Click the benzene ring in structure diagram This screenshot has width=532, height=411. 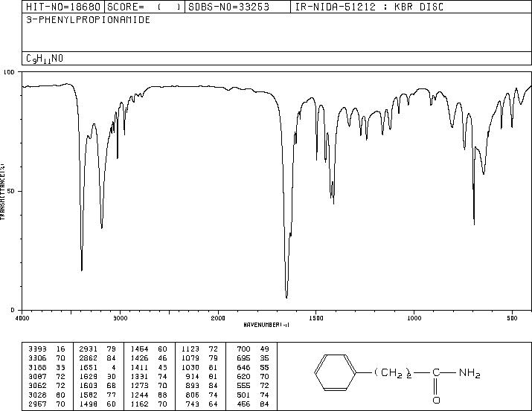pyautogui.click(x=336, y=372)
